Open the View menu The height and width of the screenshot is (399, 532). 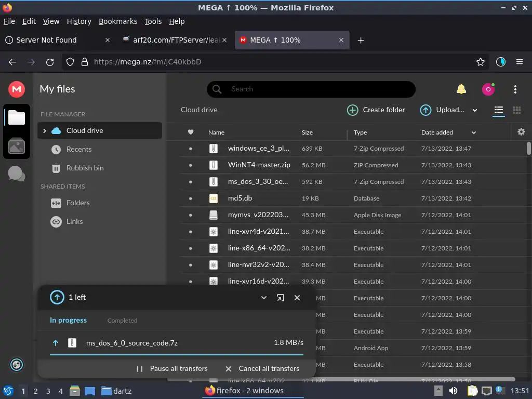pyautogui.click(x=51, y=21)
